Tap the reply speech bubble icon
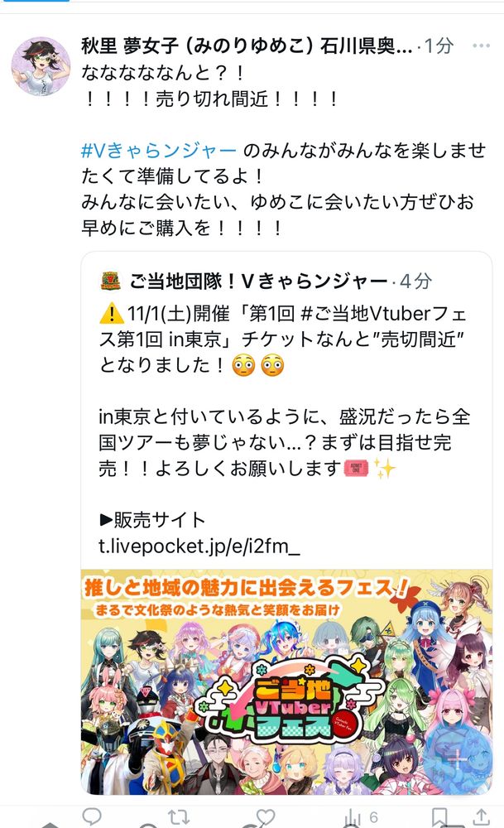Screen dimensions: 504x828 93,816
